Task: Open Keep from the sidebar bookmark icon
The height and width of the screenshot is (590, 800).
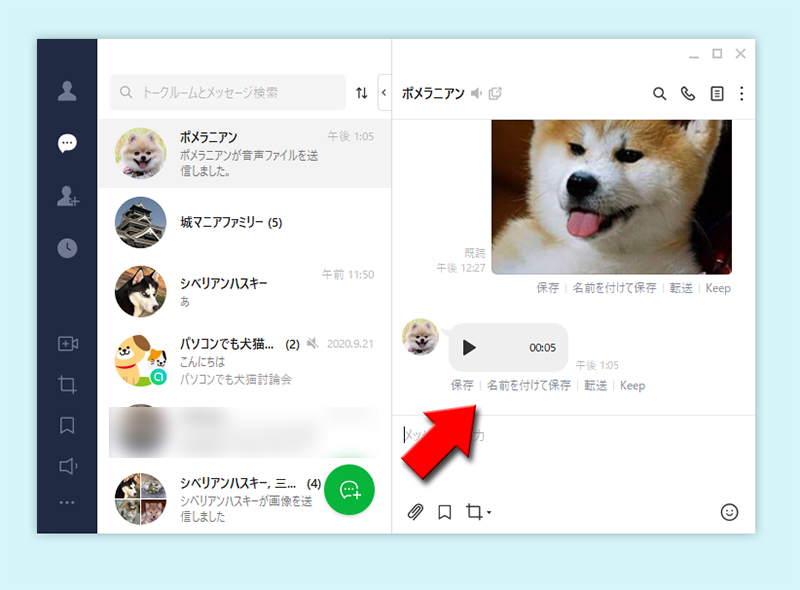Action: point(67,427)
